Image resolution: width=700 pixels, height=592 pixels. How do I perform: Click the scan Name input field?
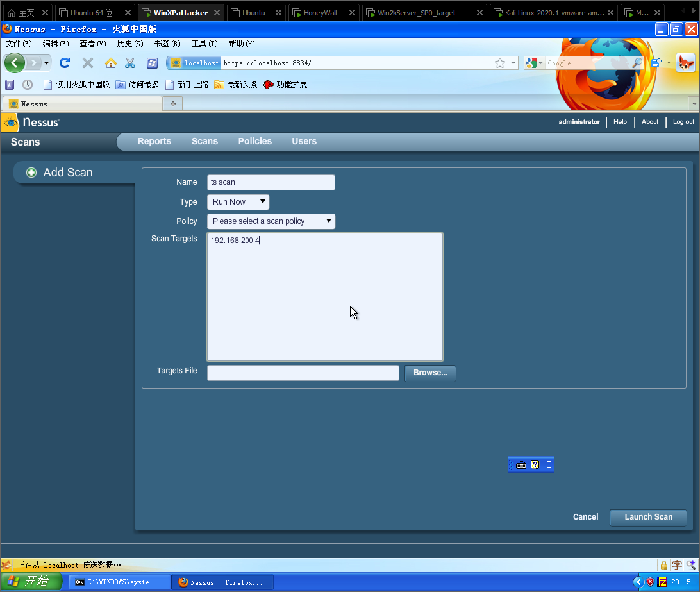point(271,182)
